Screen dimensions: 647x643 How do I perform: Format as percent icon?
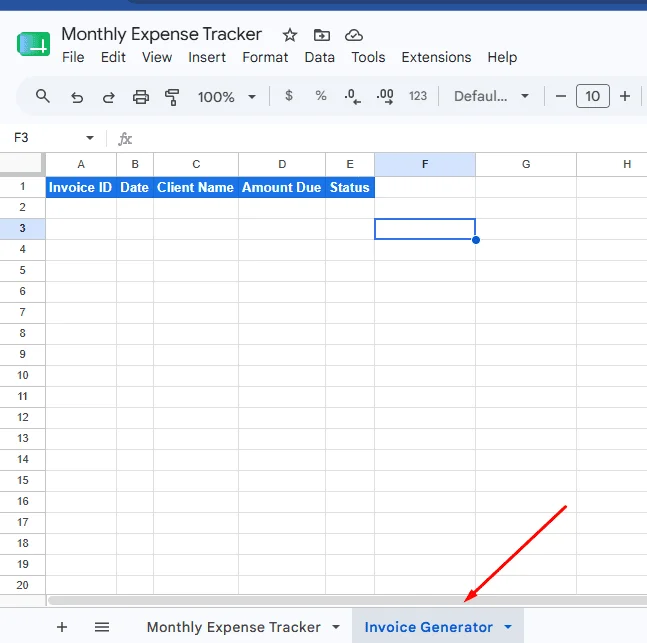coord(321,96)
